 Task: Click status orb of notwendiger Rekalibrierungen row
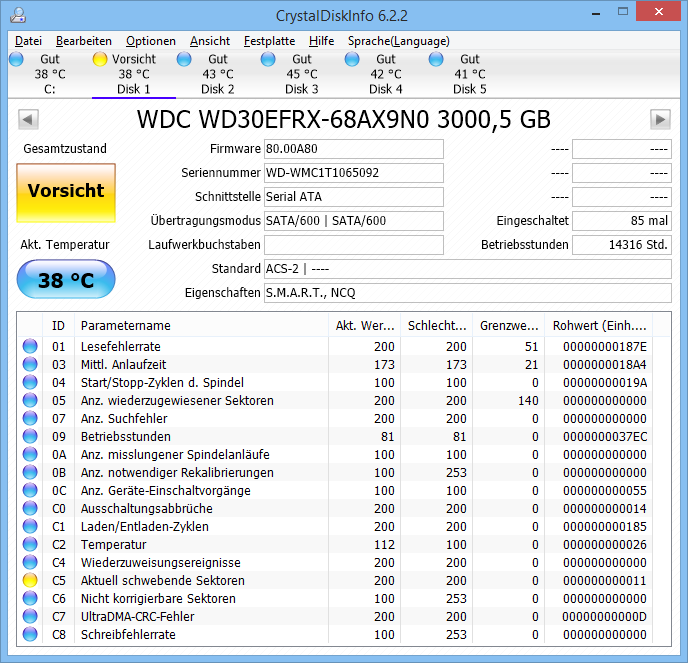click(x=30, y=472)
